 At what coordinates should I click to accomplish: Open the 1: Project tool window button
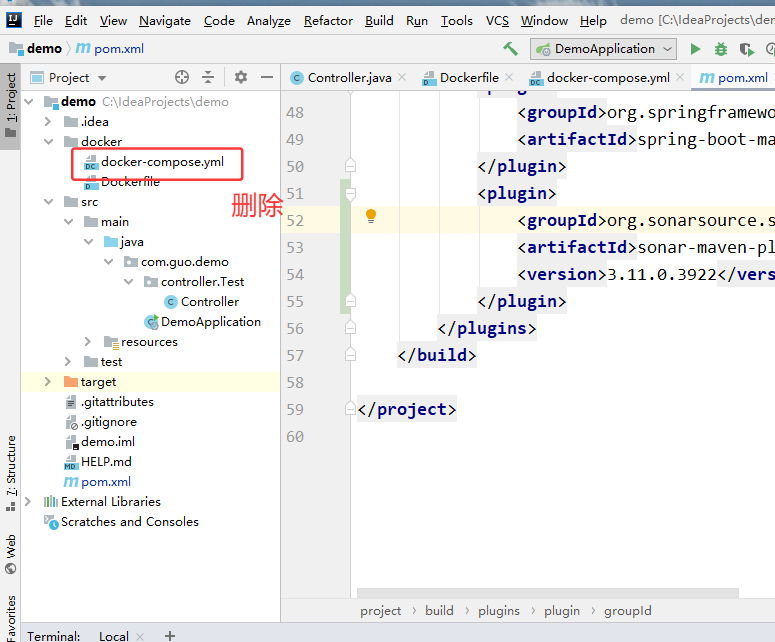click(x=10, y=105)
